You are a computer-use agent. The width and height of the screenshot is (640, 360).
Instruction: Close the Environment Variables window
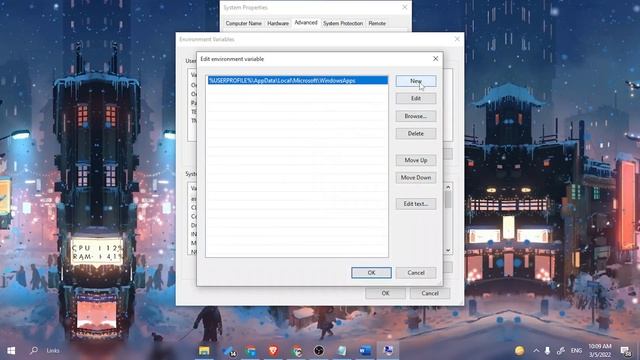457,39
